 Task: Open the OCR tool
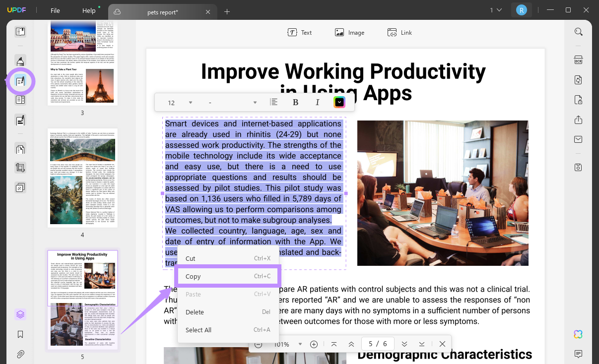[578, 59]
